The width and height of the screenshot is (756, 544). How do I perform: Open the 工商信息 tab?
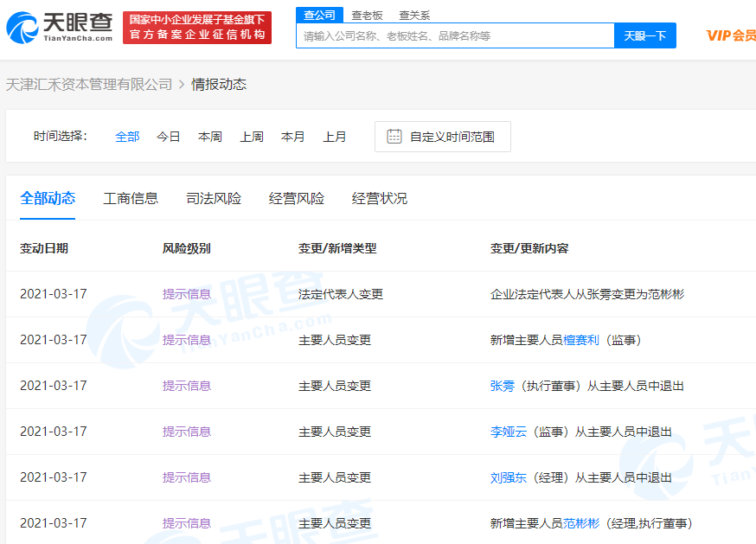(x=131, y=199)
